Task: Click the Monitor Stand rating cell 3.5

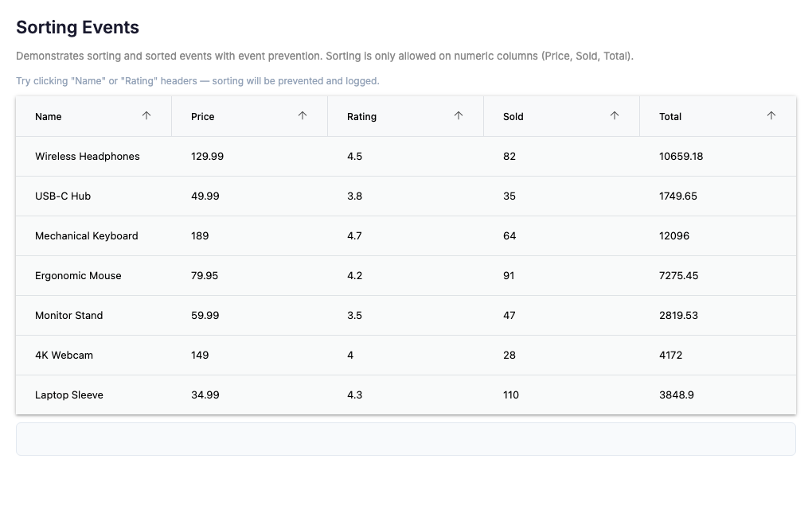Action: 354,316
